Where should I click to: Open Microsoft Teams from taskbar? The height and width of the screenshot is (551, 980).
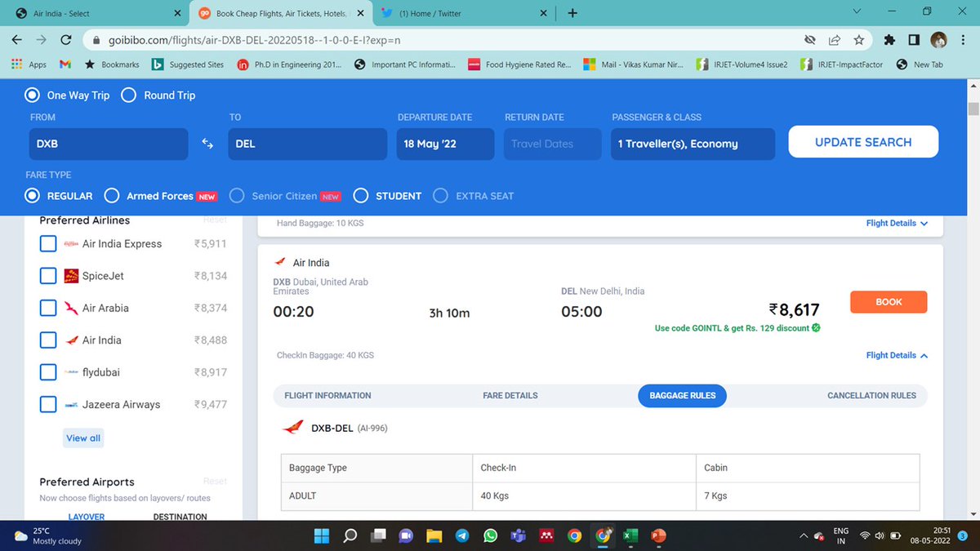click(x=519, y=535)
